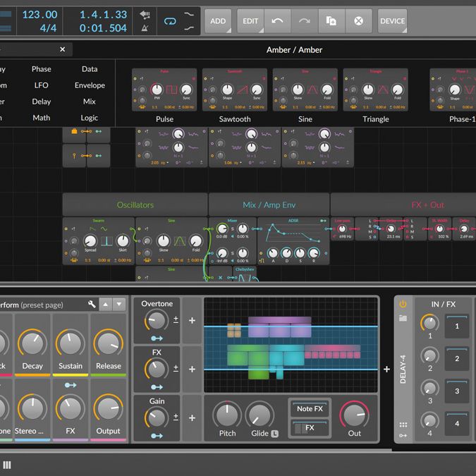Screen dimensions: 476x476
Task: Close the module search field
Action: pos(63,49)
